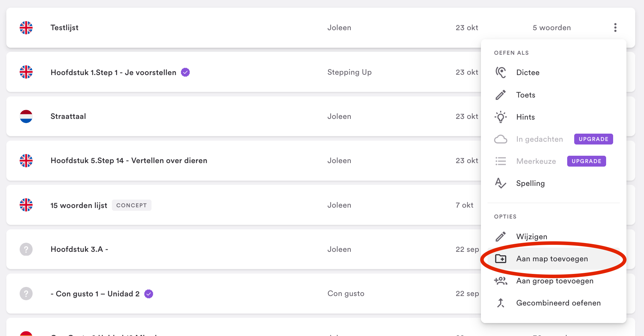Click the folder-plus icon for Aan map toevoegen
Viewport: 644px width, 336px height.
tap(501, 259)
